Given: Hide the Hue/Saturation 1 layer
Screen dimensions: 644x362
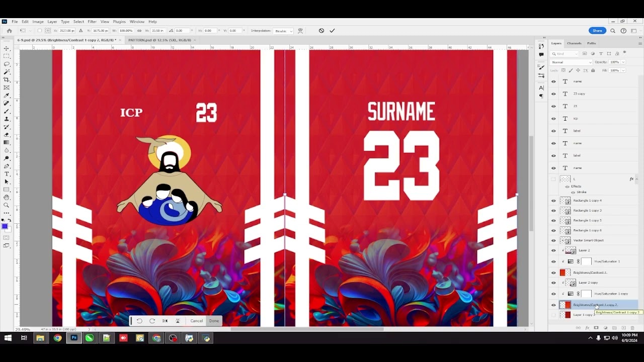Looking at the screenshot, I should pos(553,261).
